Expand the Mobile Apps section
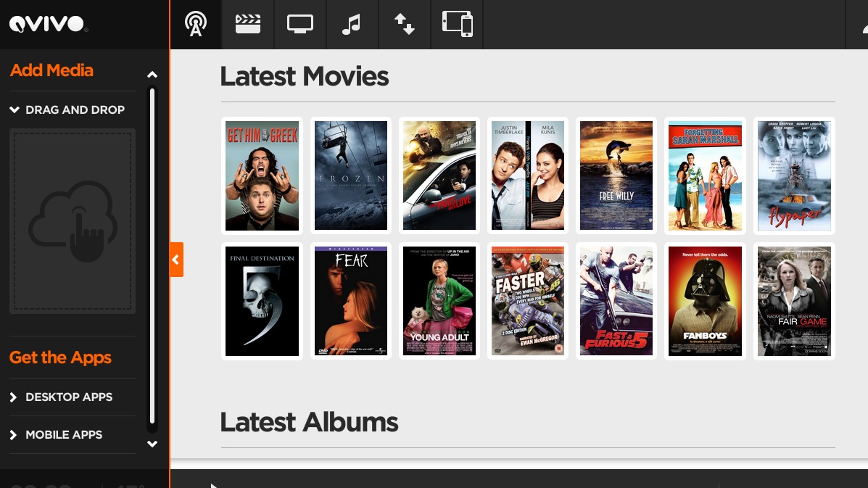Viewport: 868px width, 488px height. click(x=56, y=434)
